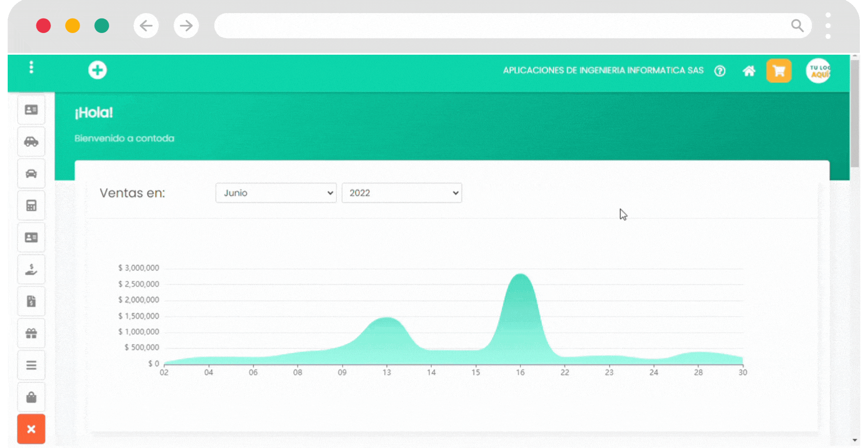Open the orange shopping cart icon
868x448 pixels.
[778, 71]
